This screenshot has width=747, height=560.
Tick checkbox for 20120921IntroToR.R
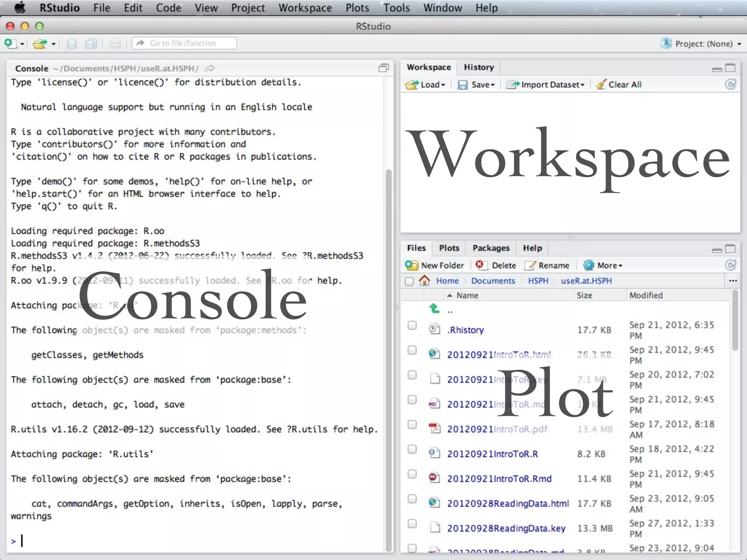tap(412, 449)
